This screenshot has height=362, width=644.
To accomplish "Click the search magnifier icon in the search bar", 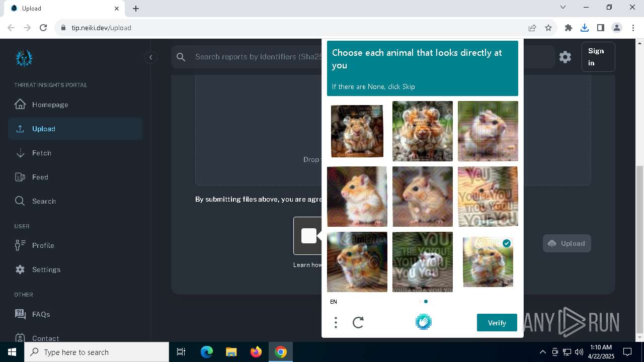I will coord(181,57).
